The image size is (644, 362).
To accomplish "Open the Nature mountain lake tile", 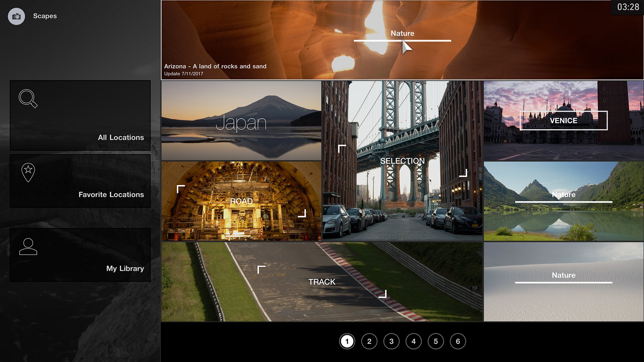I will [x=563, y=201].
